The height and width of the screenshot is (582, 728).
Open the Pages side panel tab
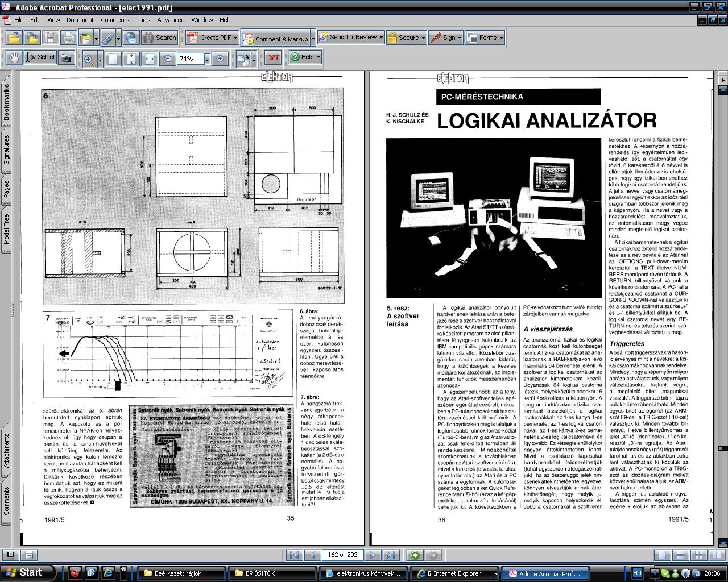point(6,189)
